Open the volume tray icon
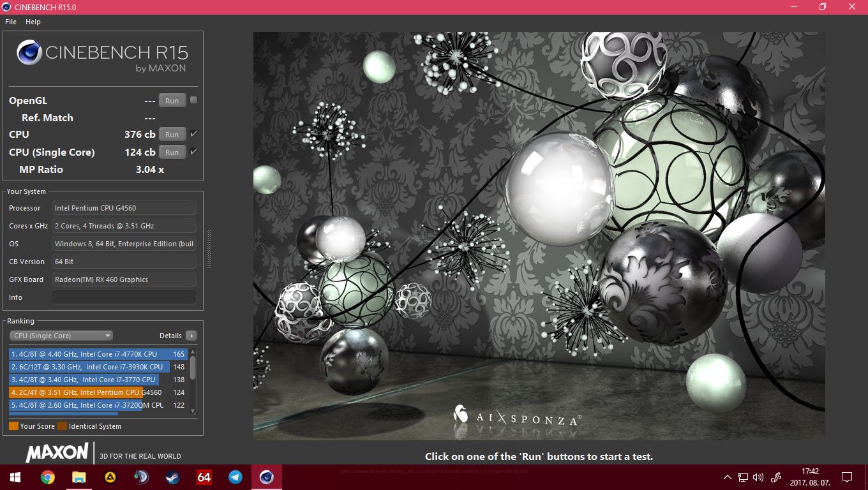The width and height of the screenshot is (868, 490). tap(758, 477)
